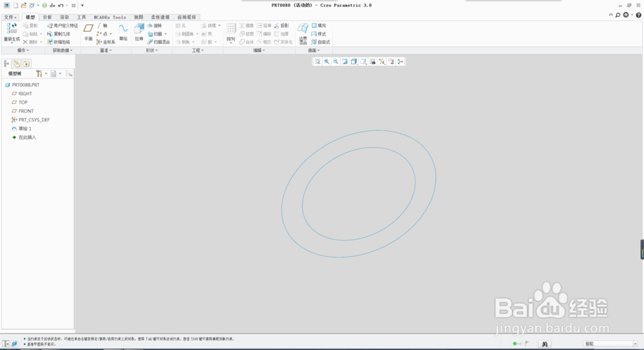Click the User-Defined Feature (用户定义特征) tool
Viewport: 644px width, 350px height.
pyautogui.click(x=62, y=26)
